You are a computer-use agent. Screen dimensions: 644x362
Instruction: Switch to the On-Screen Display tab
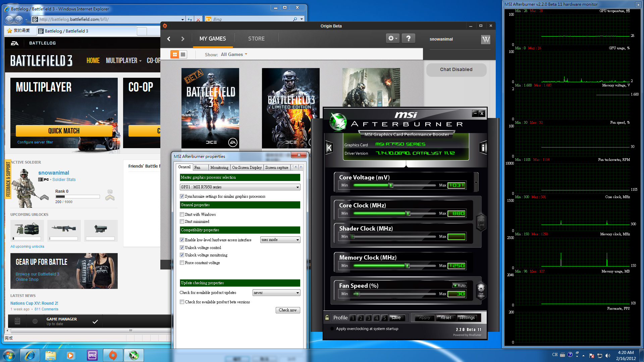coord(247,168)
